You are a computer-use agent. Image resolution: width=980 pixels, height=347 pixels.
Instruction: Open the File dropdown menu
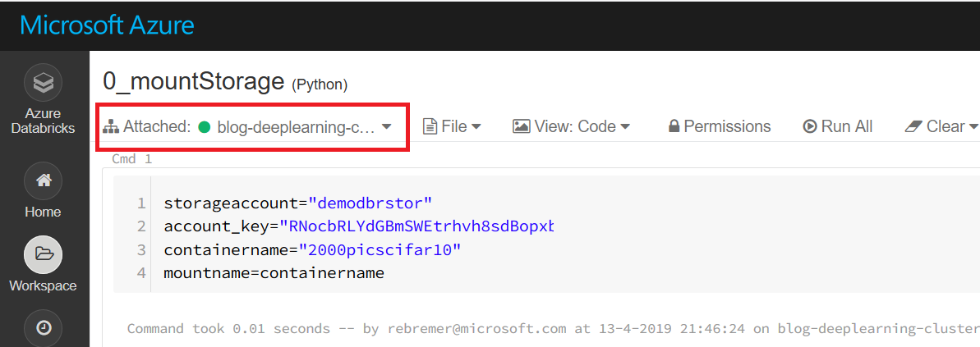(x=452, y=126)
